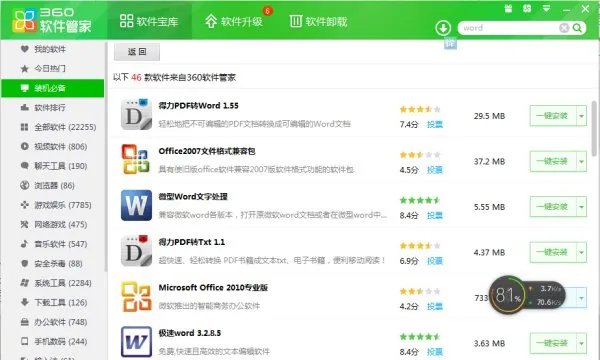Click 投票 for 微型Word文字处理
The image size is (600, 360).
pos(435,215)
